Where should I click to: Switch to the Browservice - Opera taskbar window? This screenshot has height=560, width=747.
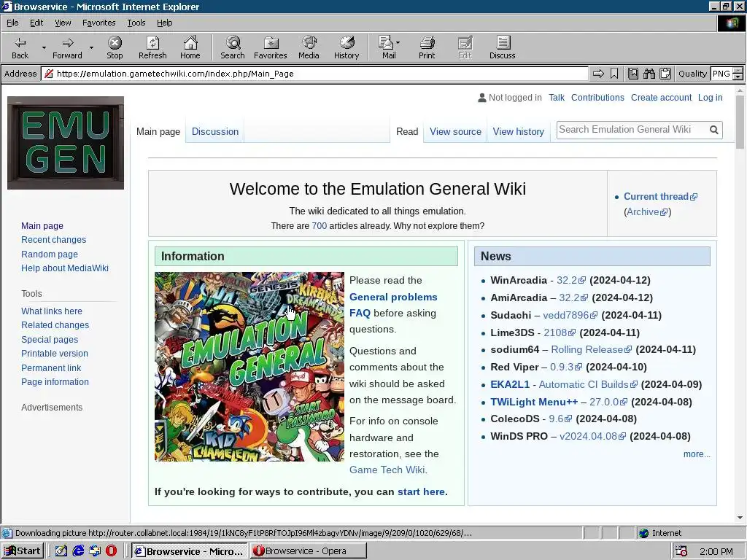pyautogui.click(x=308, y=551)
